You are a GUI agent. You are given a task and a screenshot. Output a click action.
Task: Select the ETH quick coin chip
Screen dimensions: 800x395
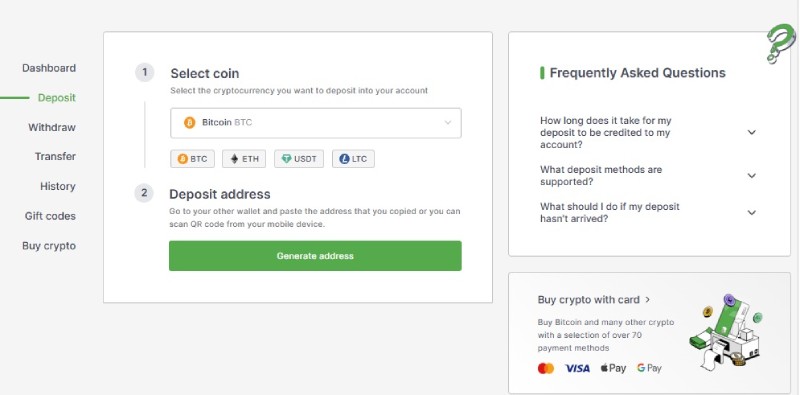pyautogui.click(x=244, y=159)
